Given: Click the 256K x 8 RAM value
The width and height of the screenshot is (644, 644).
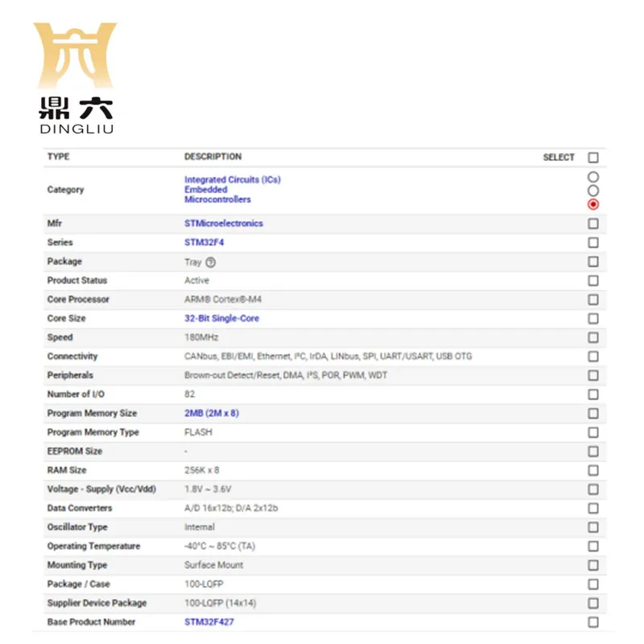Looking at the screenshot, I should pyautogui.click(x=202, y=470).
